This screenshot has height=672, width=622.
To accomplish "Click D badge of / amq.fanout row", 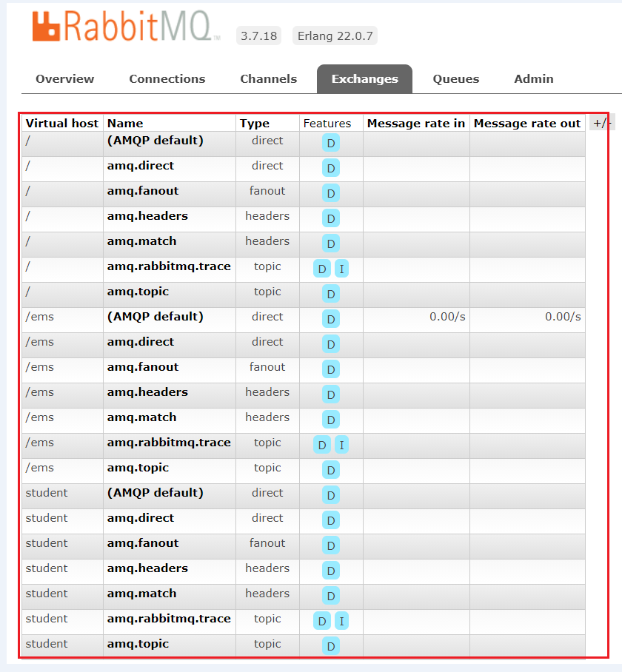I will coord(331,193).
